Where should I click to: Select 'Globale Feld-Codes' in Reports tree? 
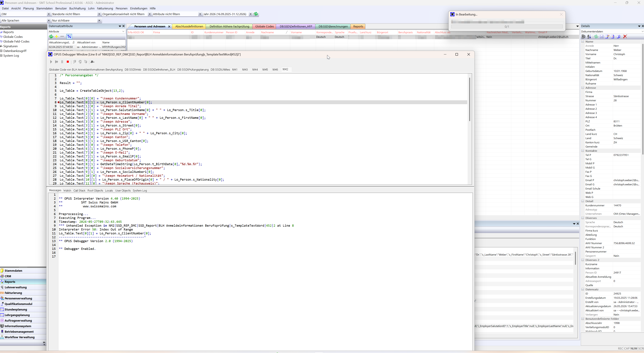[16, 41]
